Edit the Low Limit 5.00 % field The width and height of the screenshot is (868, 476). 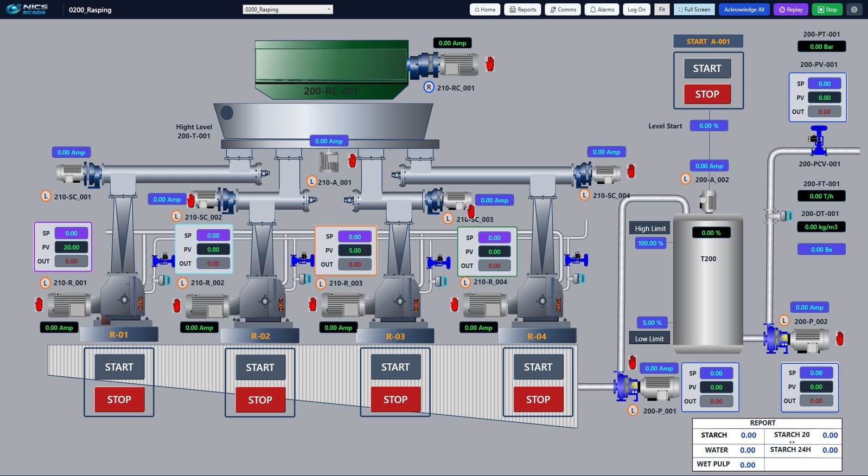tap(652, 323)
